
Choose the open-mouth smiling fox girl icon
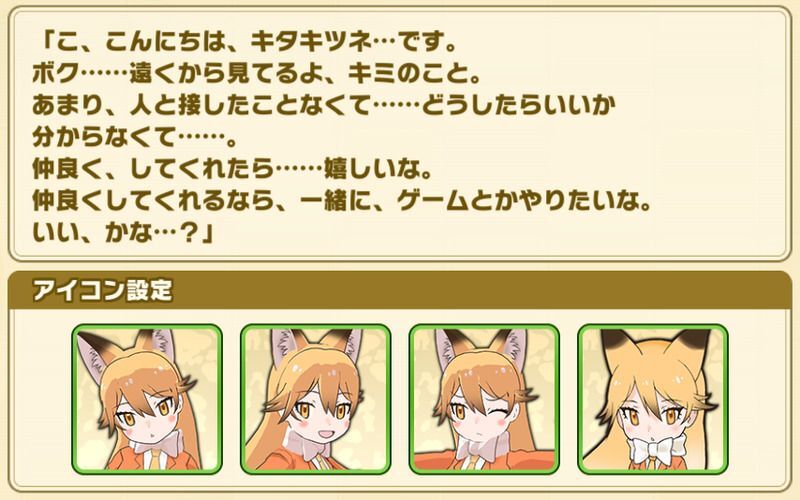315,399
